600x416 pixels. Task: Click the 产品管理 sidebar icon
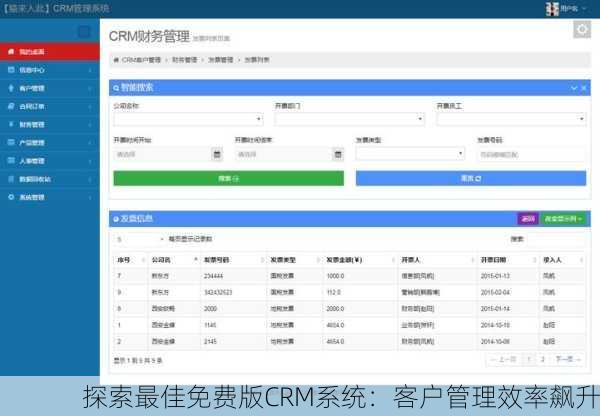[11, 142]
